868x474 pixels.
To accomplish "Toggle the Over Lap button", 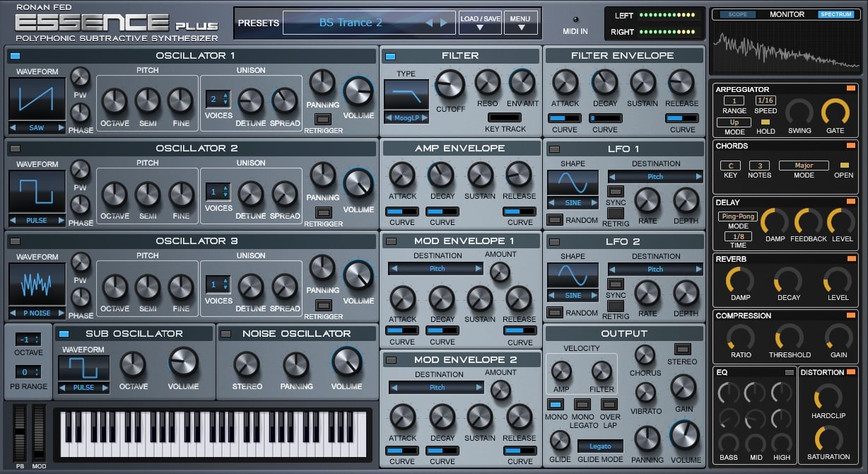I will 610,405.
